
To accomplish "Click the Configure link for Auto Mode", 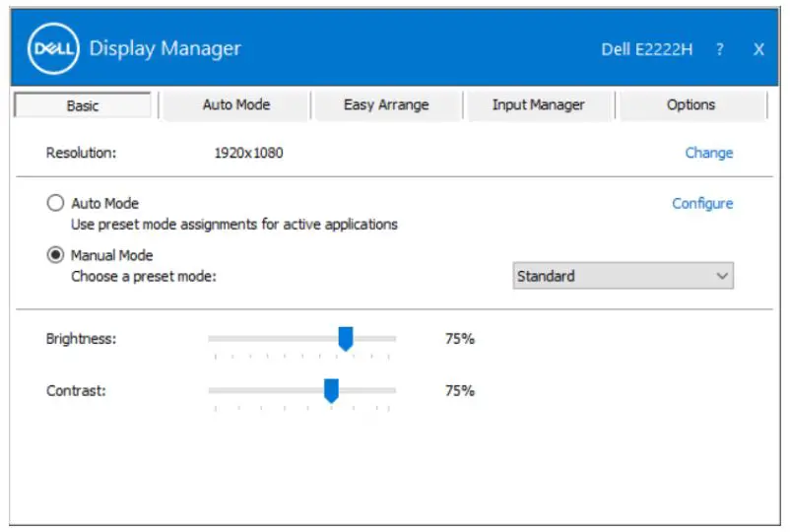I will tap(702, 203).
